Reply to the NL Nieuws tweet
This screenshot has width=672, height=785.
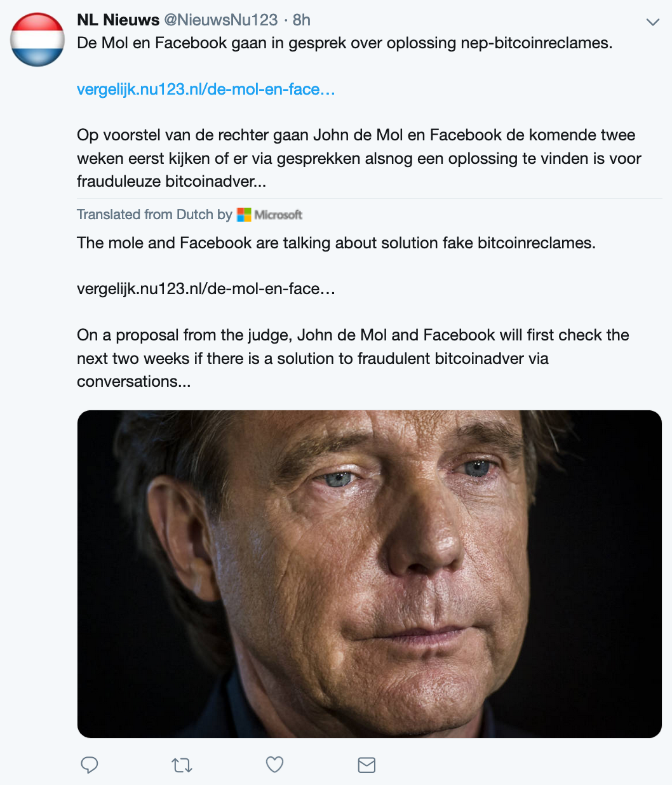90,765
